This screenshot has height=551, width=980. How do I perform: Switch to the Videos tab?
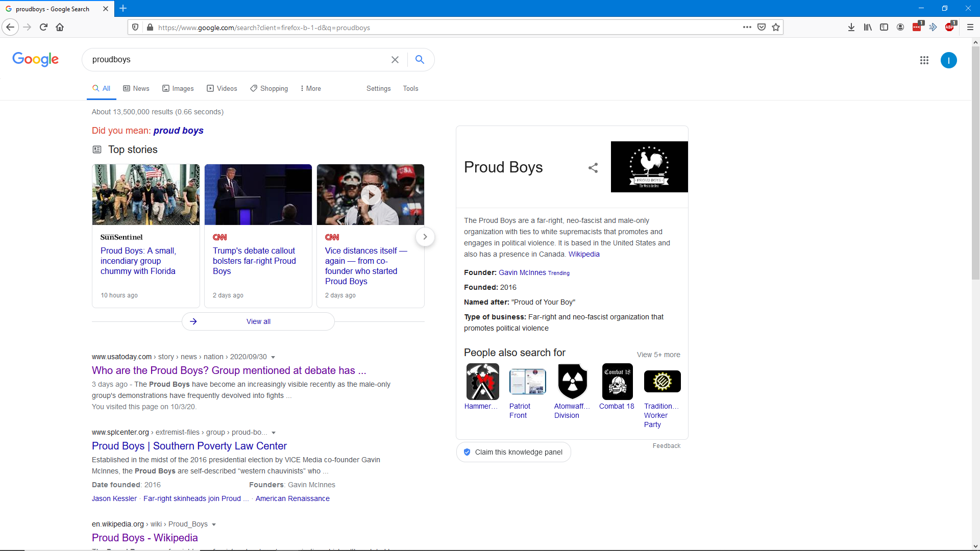(x=222, y=88)
